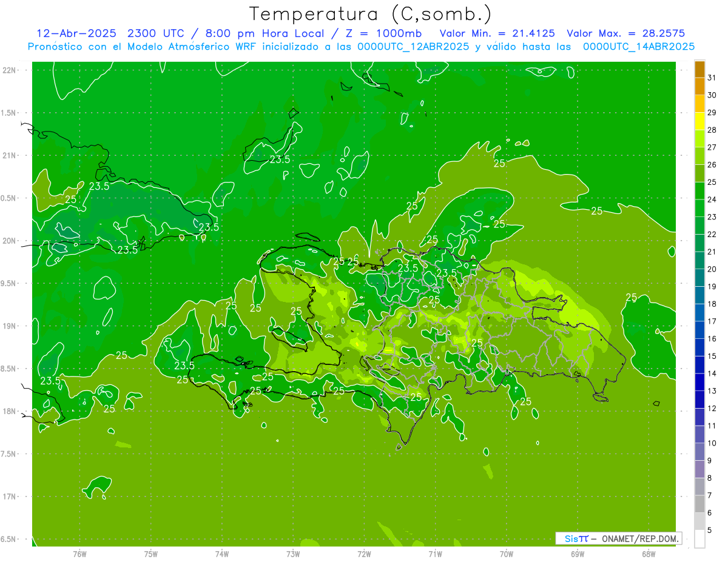Click the 70W longitude axis label
Viewport: 728px width, 562px height.
click(x=507, y=554)
